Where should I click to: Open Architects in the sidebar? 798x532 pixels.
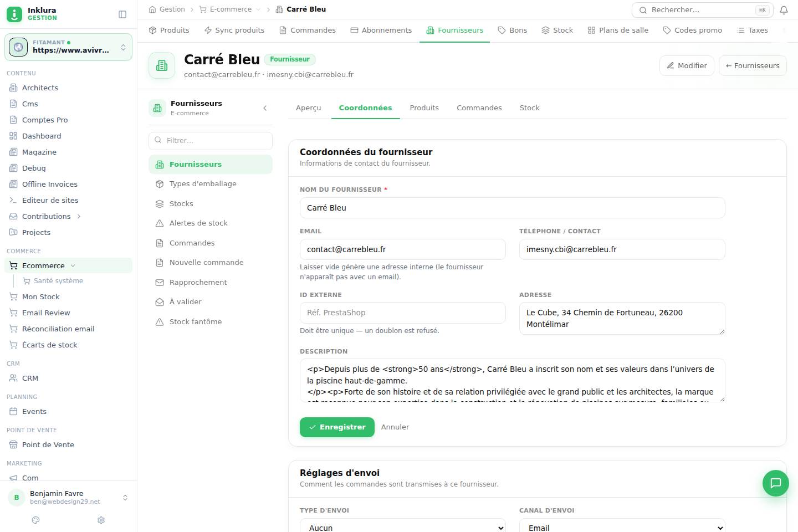pyautogui.click(x=68, y=88)
